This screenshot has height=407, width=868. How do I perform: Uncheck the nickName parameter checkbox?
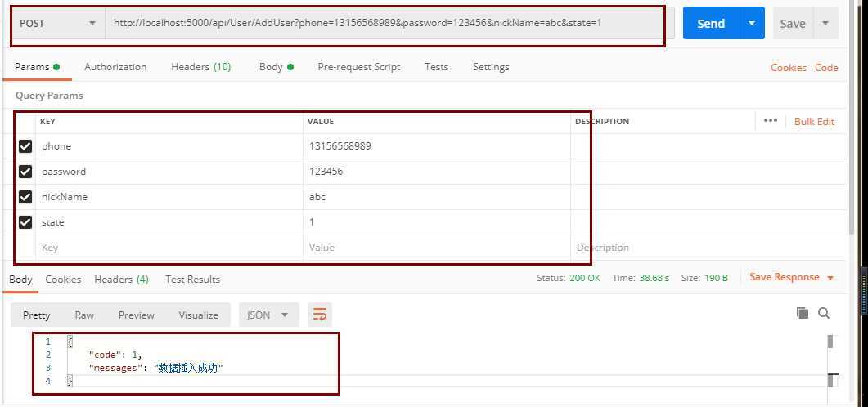25,197
